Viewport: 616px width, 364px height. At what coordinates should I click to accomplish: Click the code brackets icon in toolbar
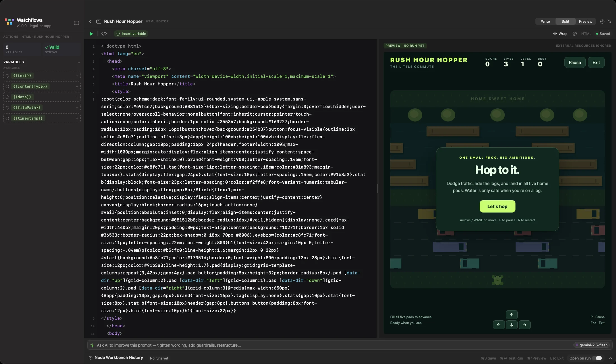coord(104,34)
